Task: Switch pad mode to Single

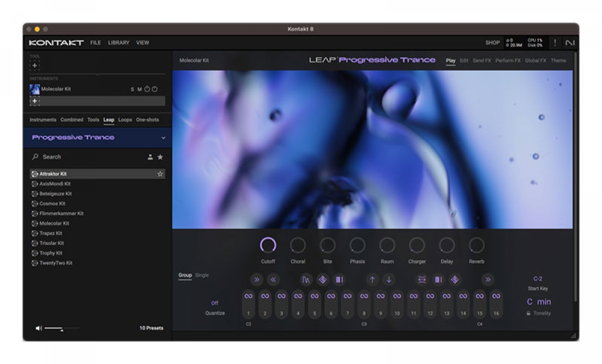Action: (x=202, y=275)
